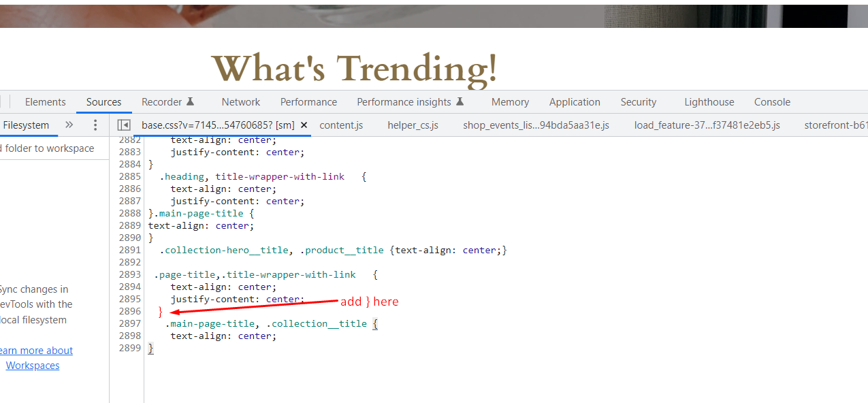Screen dimensions: 868x403
Task: Open the three-dot sidebar options menu
Action: point(95,125)
